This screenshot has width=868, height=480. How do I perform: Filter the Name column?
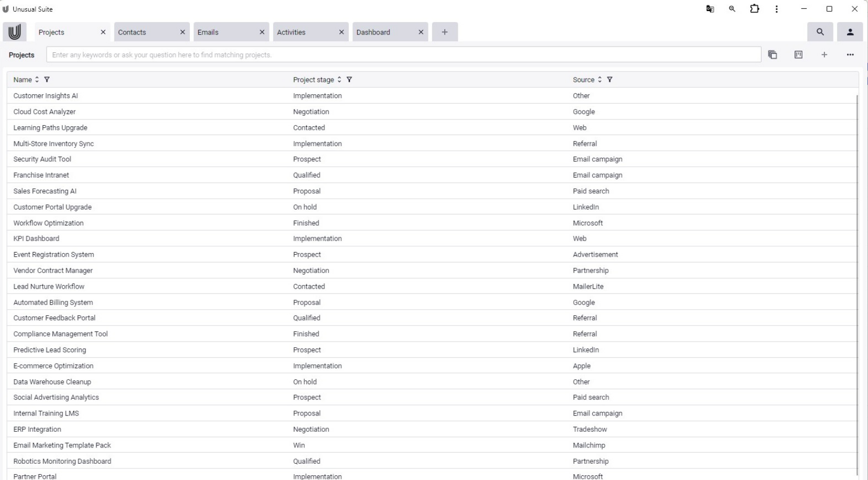point(47,80)
